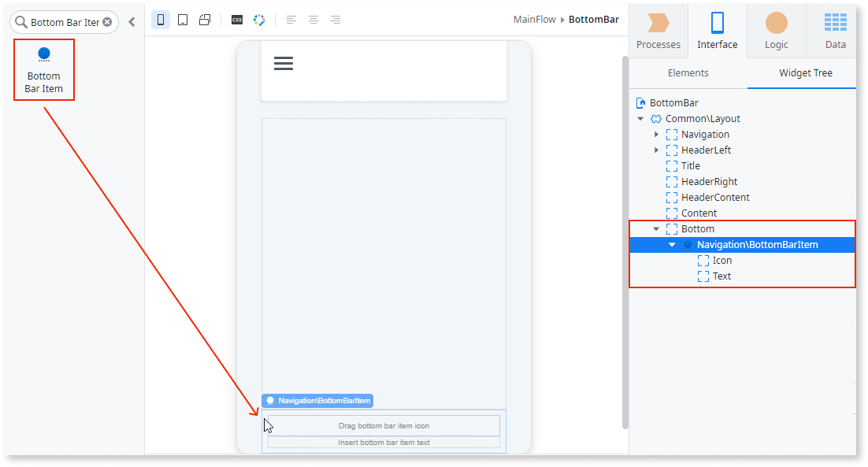Viewport: 868px width, 467px height.
Task: Collapse the Bottom placeholder node
Action: (x=657, y=228)
